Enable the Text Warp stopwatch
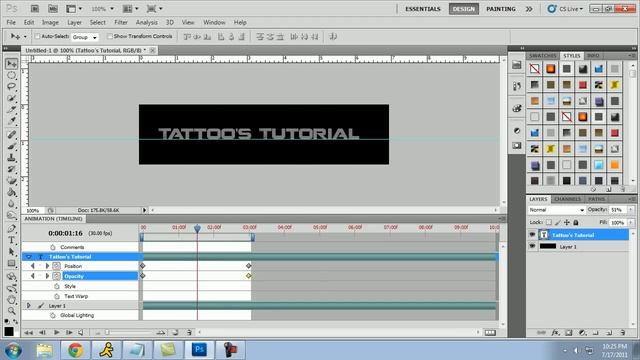This screenshot has height=360, width=640. pos(57,296)
